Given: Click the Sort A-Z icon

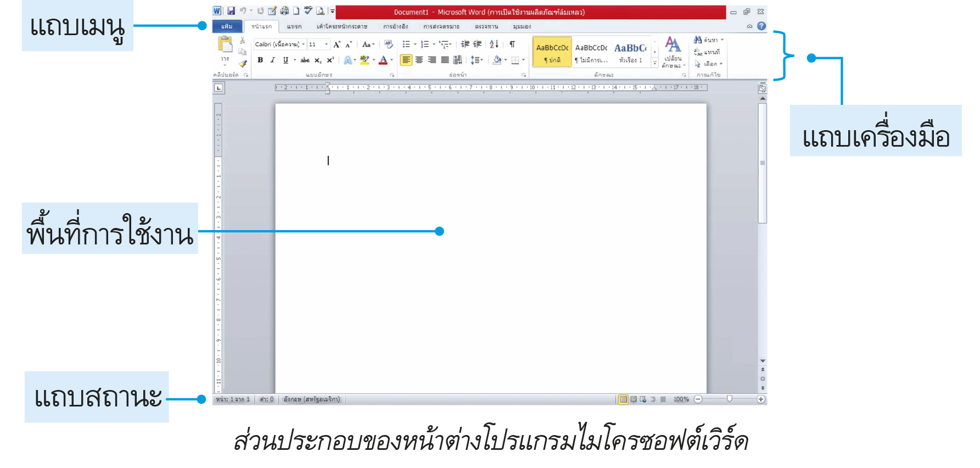Looking at the screenshot, I should [x=494, y=44].
